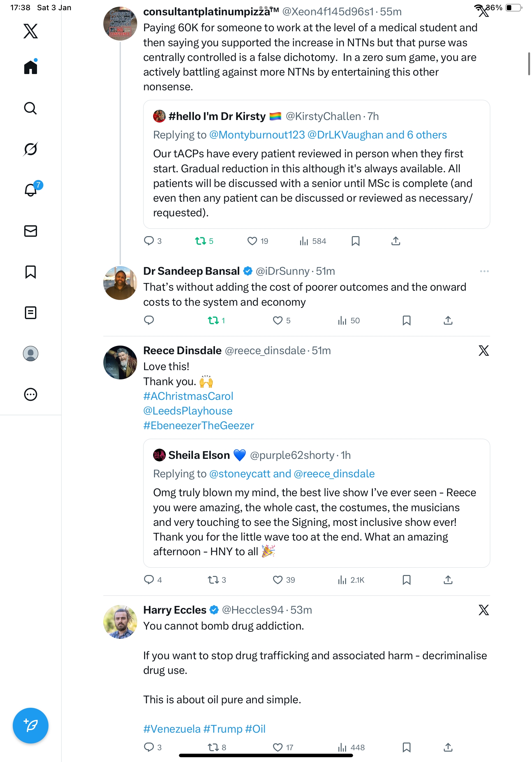Open Harry Eccles' profile picture
The width and height of the screenshot is (532, 762).
pos(120,622)
